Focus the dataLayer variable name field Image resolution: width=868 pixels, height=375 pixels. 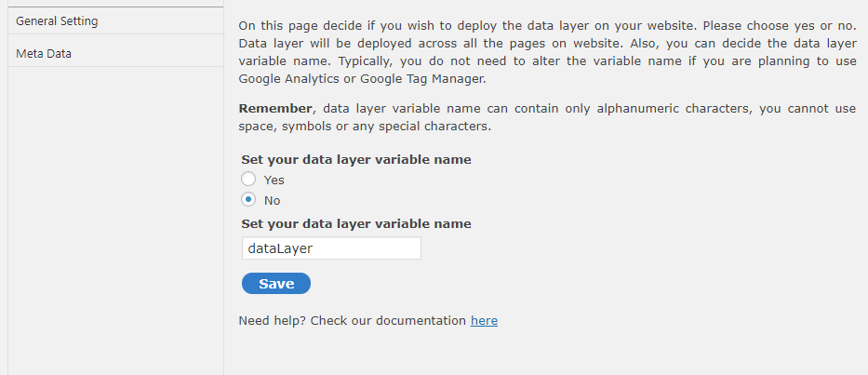pyautogui.click(x=331, y=248)
